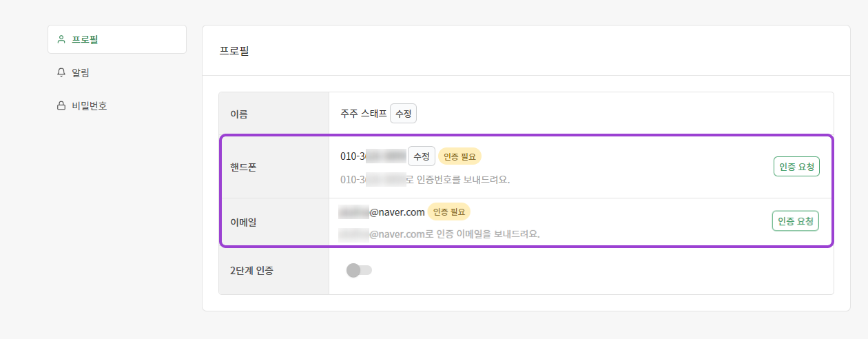The image size is (868, 339).
Task: Click the 프로필 heading of the main panel
Action: (234, 51)
